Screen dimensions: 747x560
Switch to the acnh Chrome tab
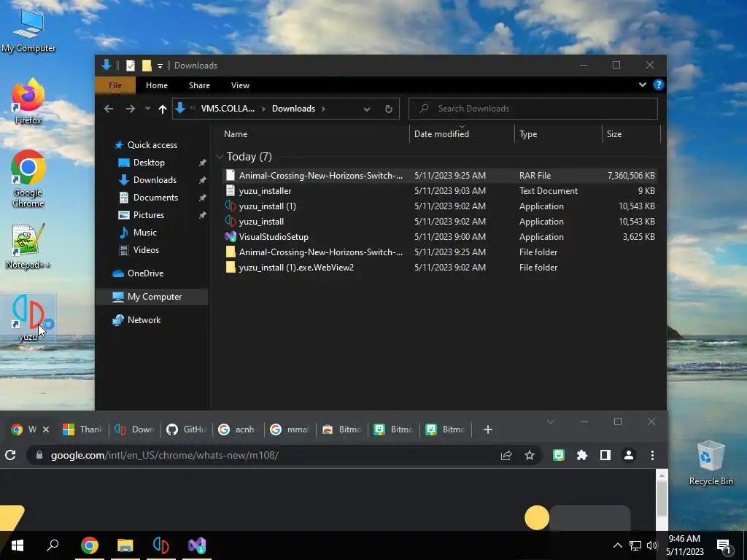point(239,429)
